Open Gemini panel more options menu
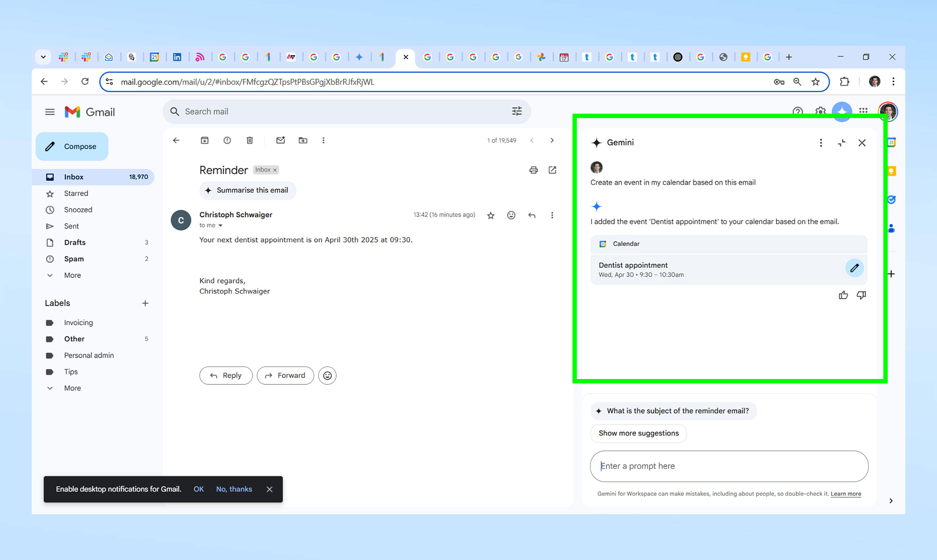937x560 pixels. tap(821, 143)
